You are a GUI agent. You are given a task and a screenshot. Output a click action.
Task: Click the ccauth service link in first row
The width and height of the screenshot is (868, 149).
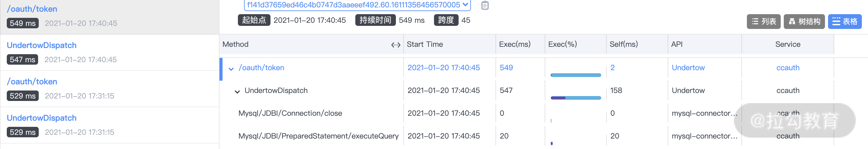click(x=787, y=68)
